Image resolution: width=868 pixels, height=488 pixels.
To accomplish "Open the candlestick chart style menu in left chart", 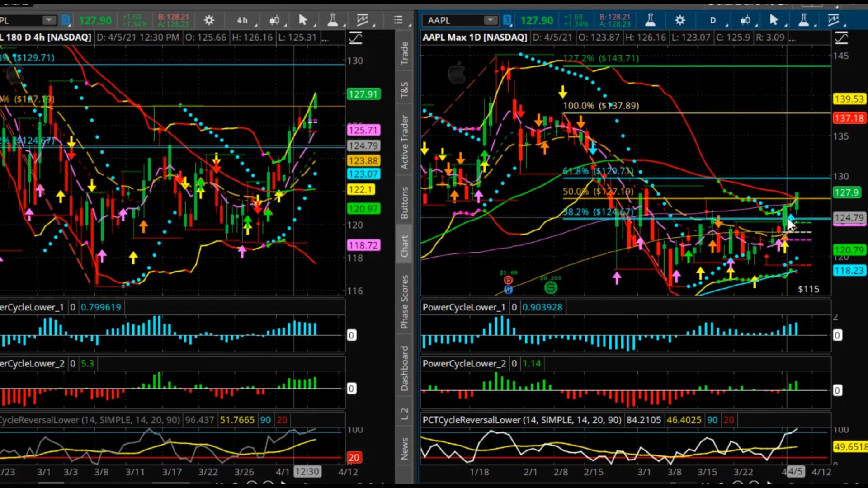I will (x=274, y=20).
